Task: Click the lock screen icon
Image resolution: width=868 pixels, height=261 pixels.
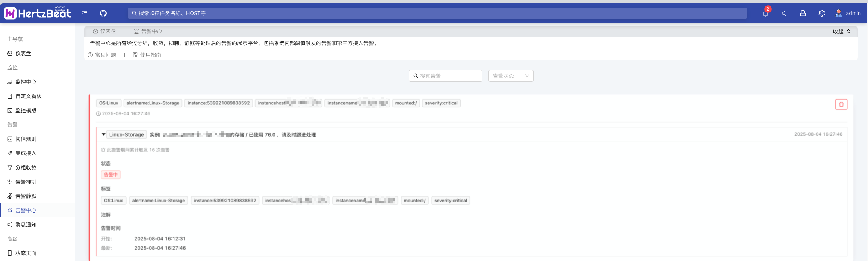Action: click(803, 13)
